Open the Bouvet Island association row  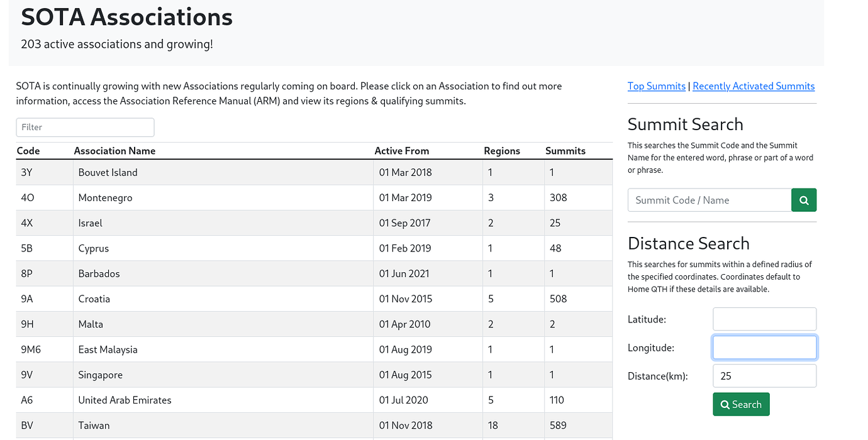point(108,172)
